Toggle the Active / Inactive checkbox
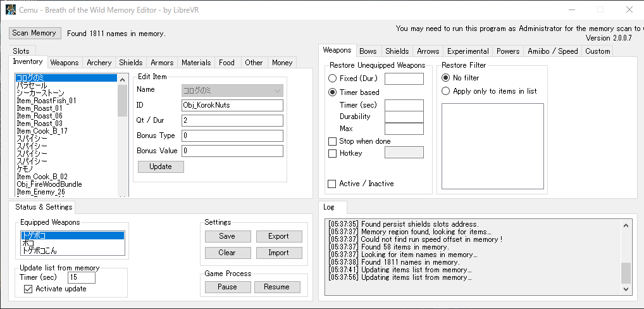 (332, 184)
